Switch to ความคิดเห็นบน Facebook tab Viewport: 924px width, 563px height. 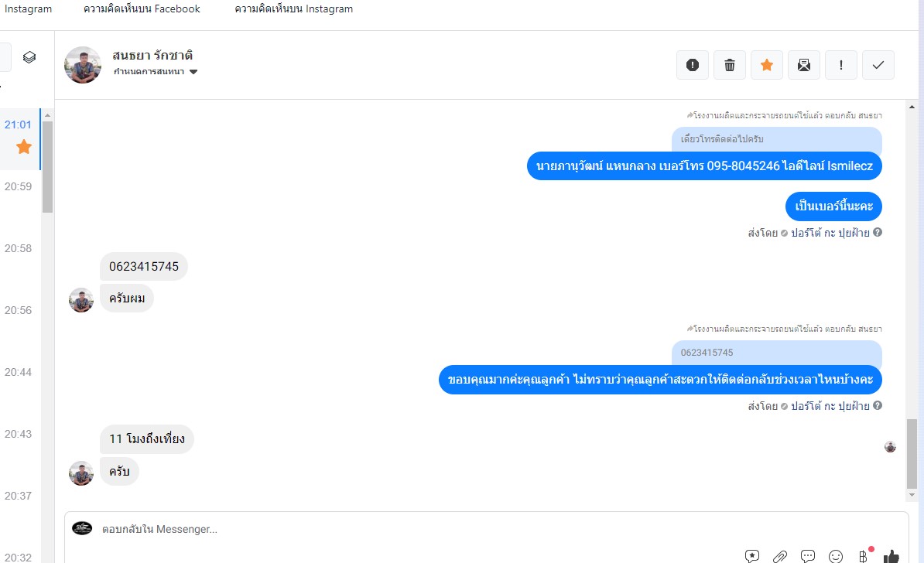click(x=142, y=9)
